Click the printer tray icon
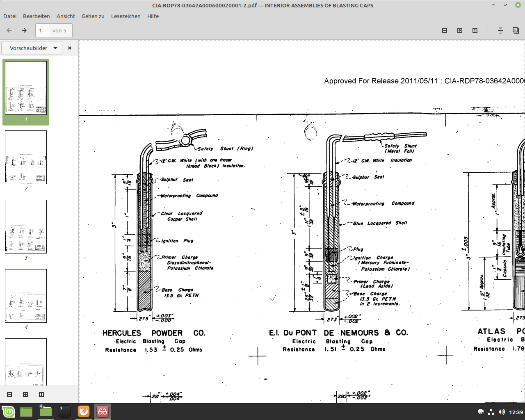 click(481, 412)
